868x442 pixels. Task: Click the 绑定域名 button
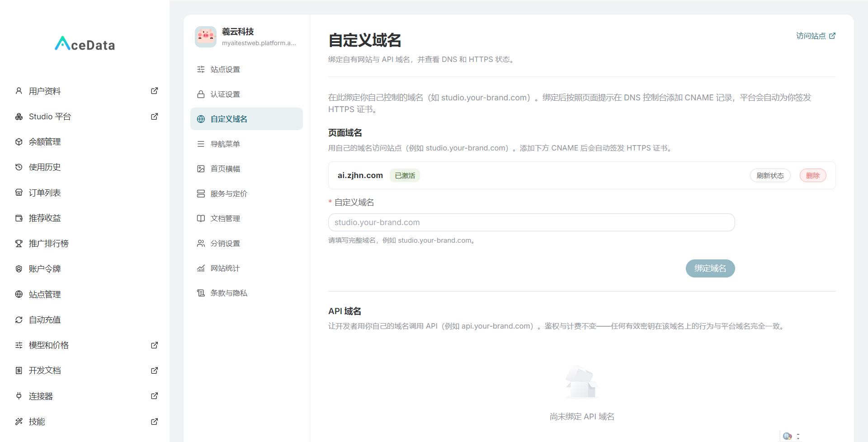[710, 268]
